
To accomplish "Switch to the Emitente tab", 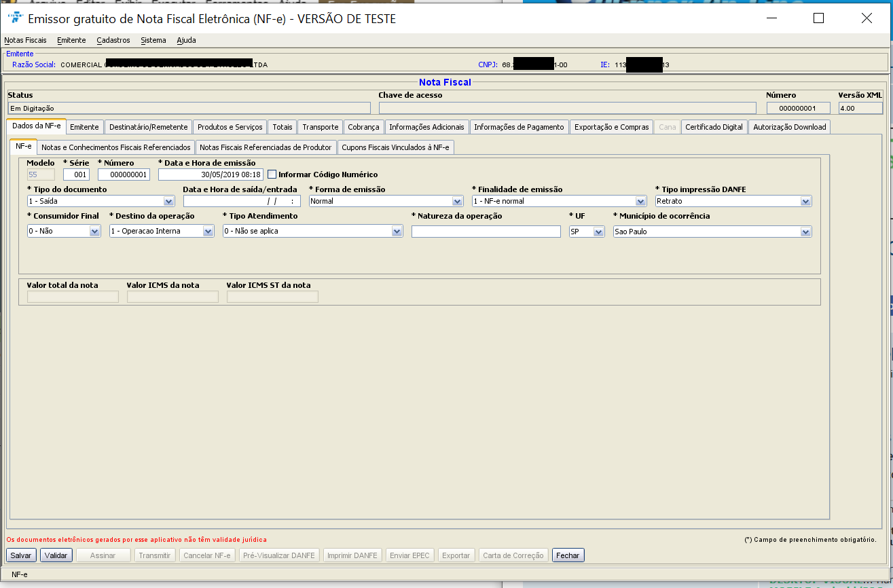I will (x=85, y=127).
